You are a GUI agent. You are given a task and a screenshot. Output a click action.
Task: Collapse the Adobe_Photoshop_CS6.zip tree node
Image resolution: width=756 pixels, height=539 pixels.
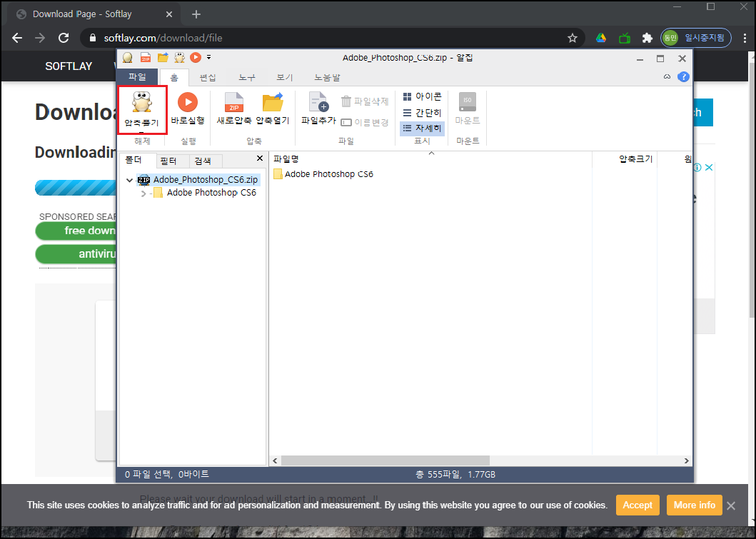pyautogui.click(x=129, y=181)
